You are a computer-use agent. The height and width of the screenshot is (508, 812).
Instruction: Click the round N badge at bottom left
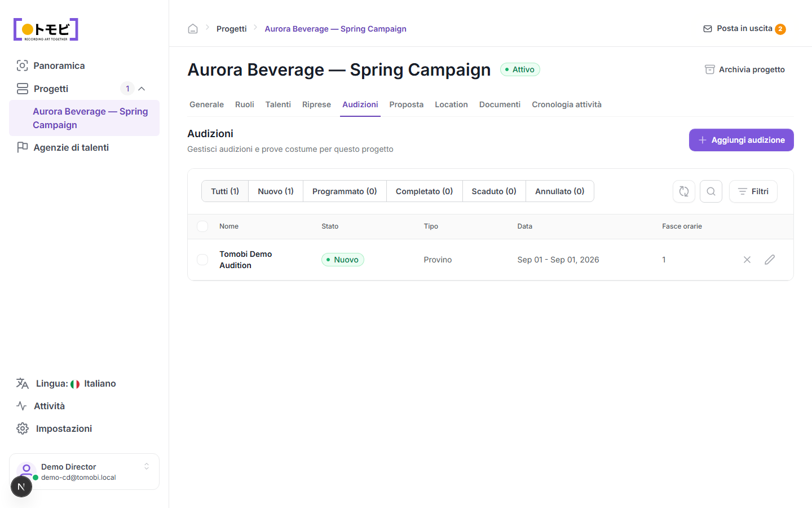21,487
